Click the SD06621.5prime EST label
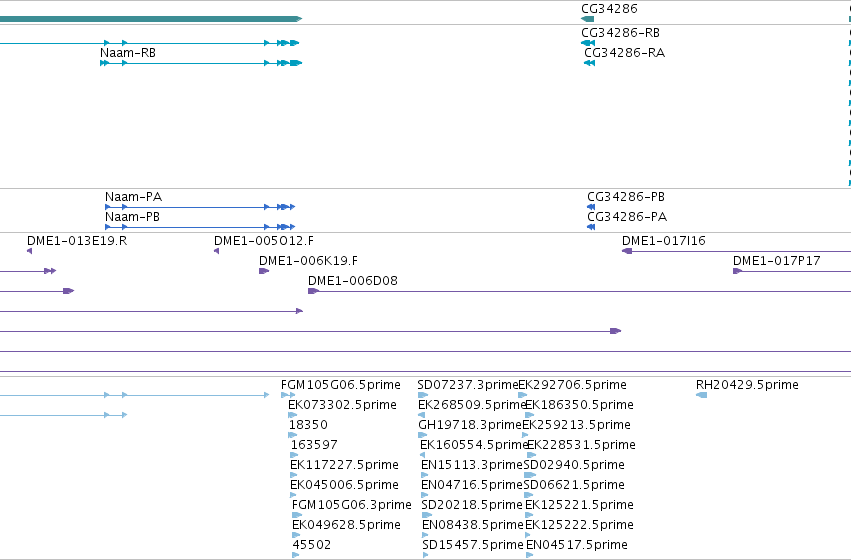The height and width of the screenshot is (560, 851). [x=574, y=485]
